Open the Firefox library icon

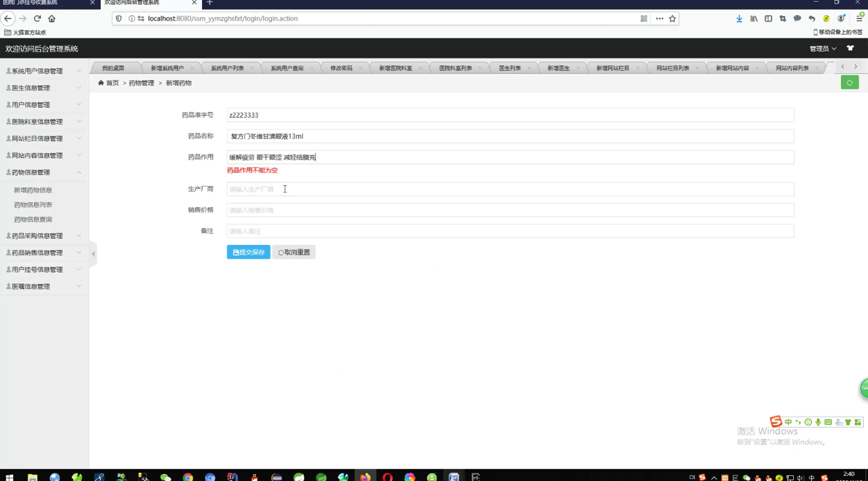click(753, 19)
